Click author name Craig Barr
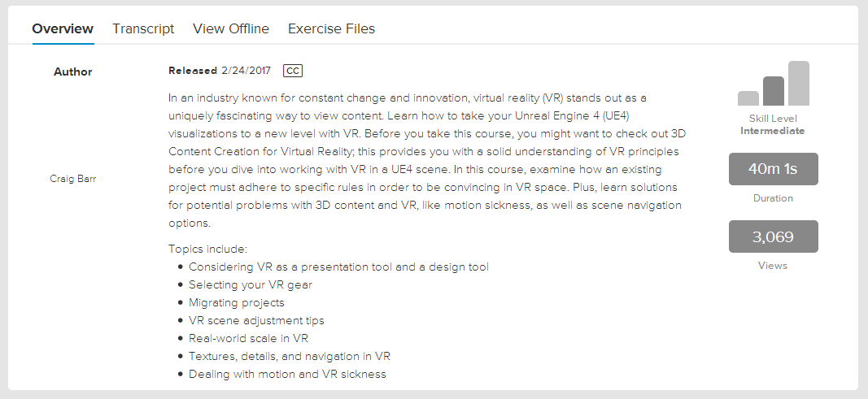 click(72, 179)
